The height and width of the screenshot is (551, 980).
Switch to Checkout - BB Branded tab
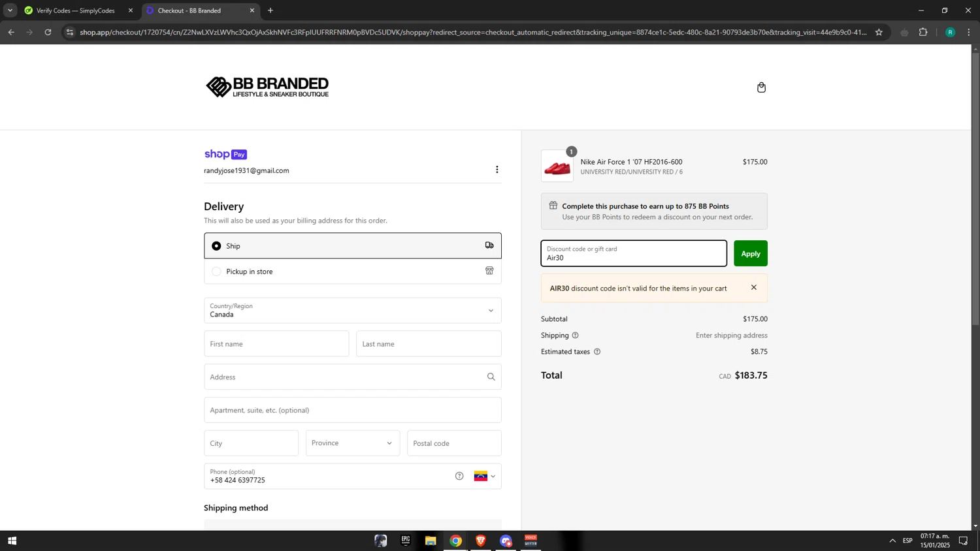click(x=201, y=10)
